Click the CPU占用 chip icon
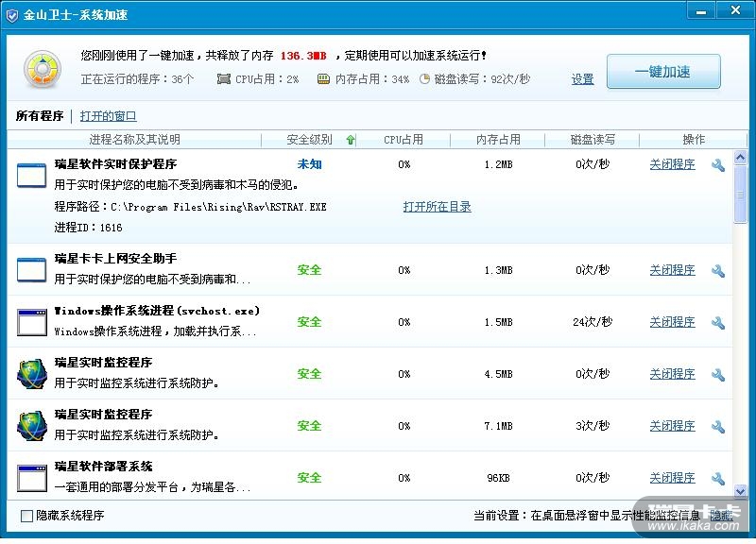The image size is (756, 544). click(224, 79)
